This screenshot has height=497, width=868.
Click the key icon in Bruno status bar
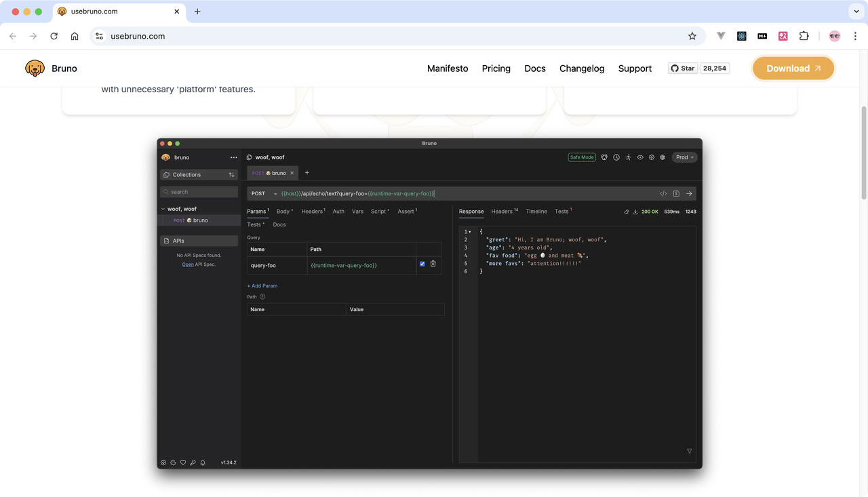[193, 462]
